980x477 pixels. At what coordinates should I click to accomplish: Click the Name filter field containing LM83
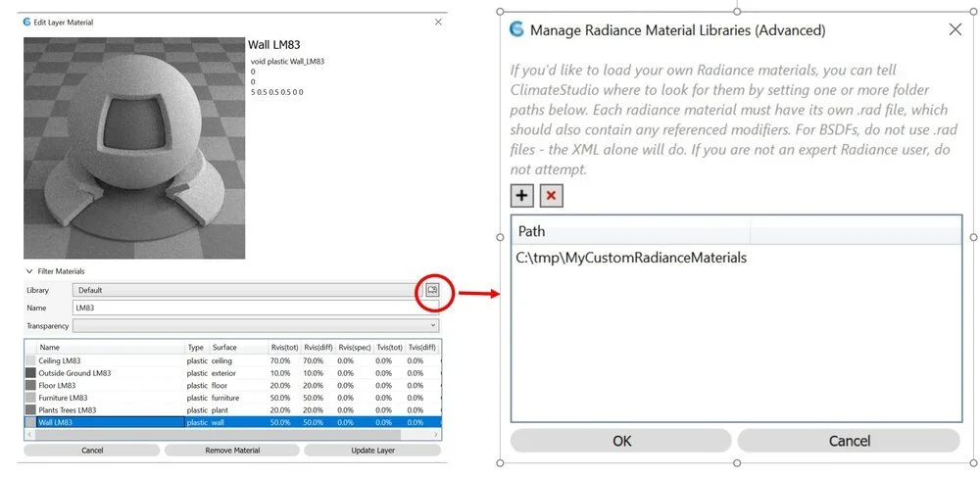coord(256,308)
